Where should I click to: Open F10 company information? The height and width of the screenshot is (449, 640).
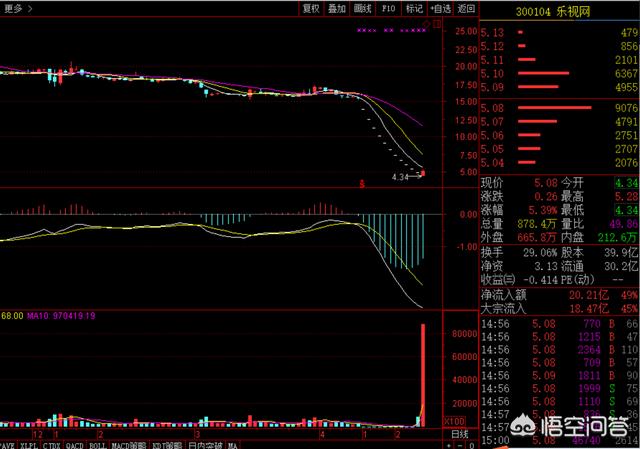coord(389,8)
